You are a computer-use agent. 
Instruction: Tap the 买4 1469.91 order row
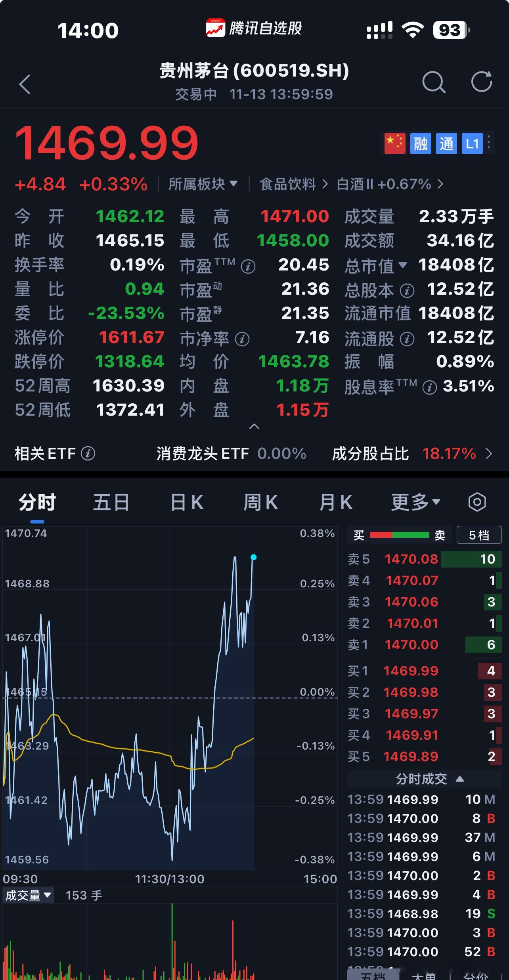[425, 735]
